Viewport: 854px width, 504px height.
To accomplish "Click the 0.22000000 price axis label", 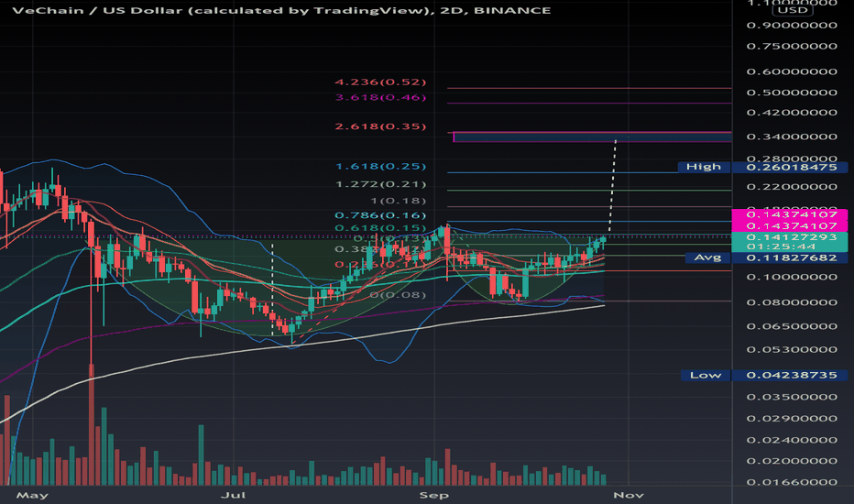I will 792,186.
